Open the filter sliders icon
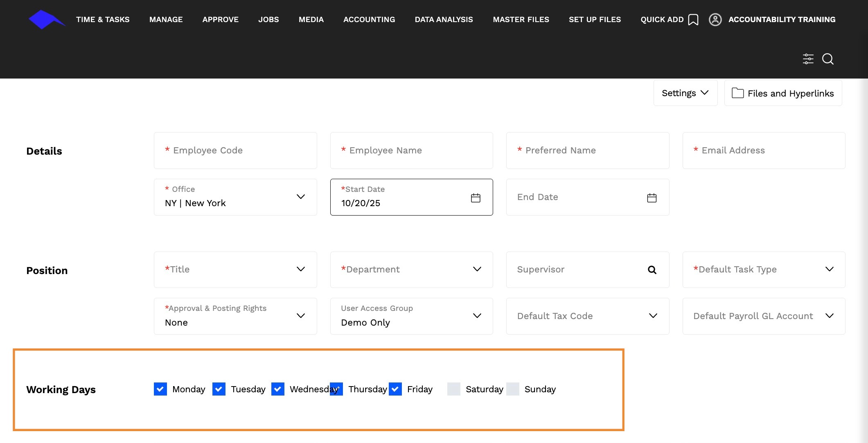868x443 pixels. (808, 59)
